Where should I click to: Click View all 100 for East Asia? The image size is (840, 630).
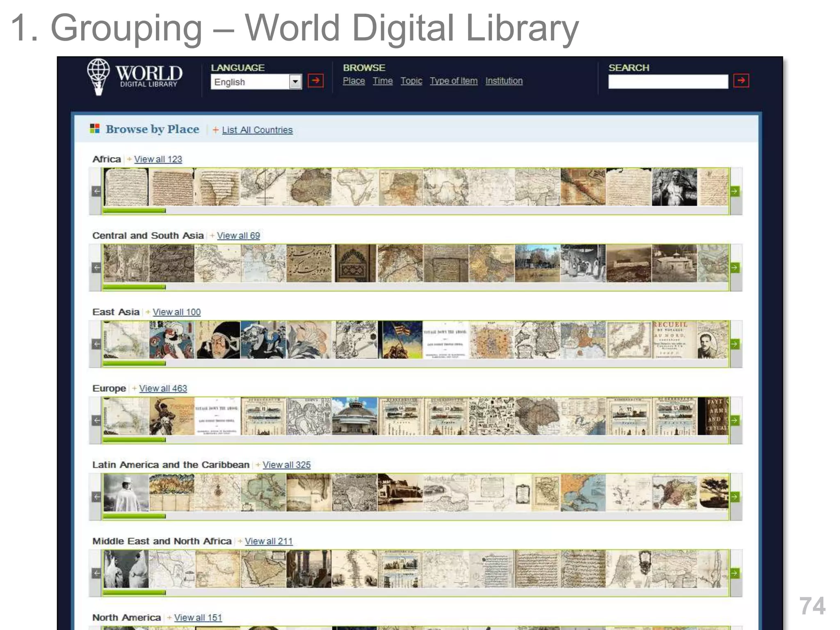[177, 312]
